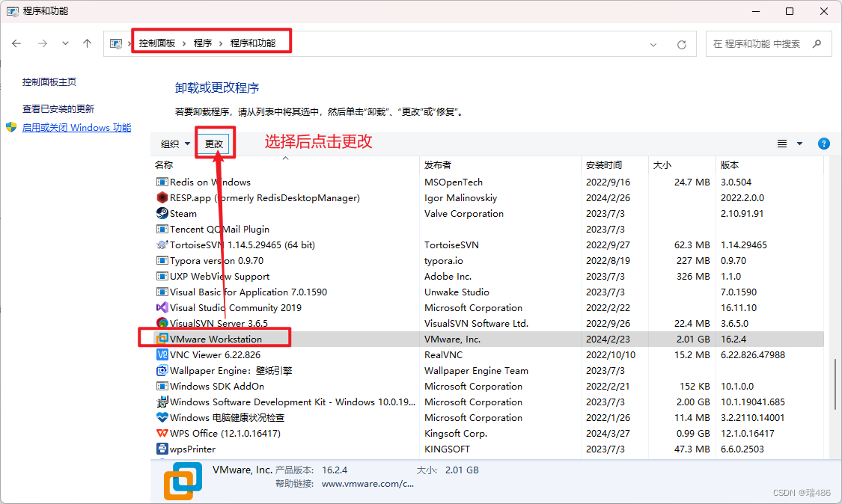
Task: Click the Windows 电脑健康状况检查 heart icon
Action: [162, 417]
